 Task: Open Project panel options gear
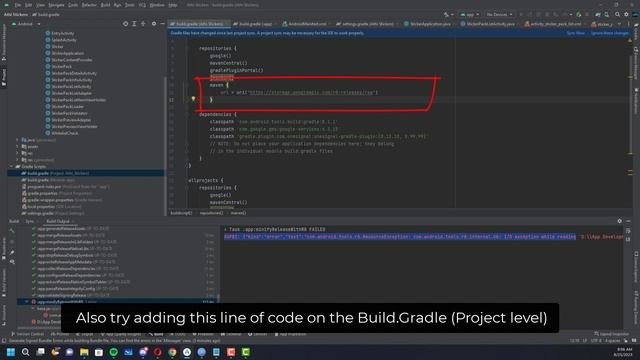pos(154,24)
